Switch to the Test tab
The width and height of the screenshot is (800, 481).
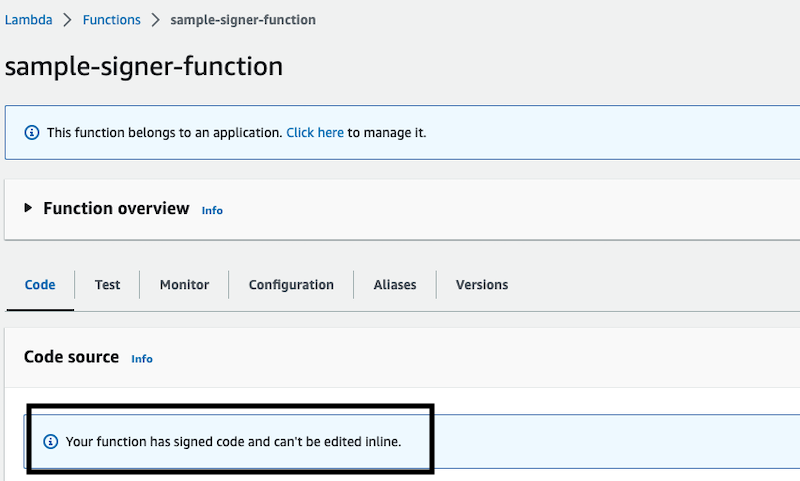coord(107,285)
